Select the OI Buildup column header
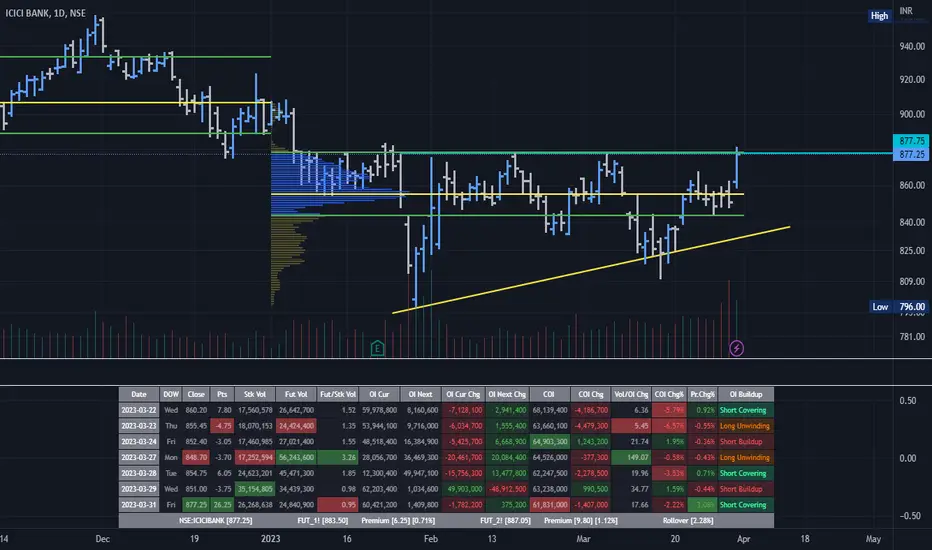Viewport: 932px width, 550px height. point(745,394)
